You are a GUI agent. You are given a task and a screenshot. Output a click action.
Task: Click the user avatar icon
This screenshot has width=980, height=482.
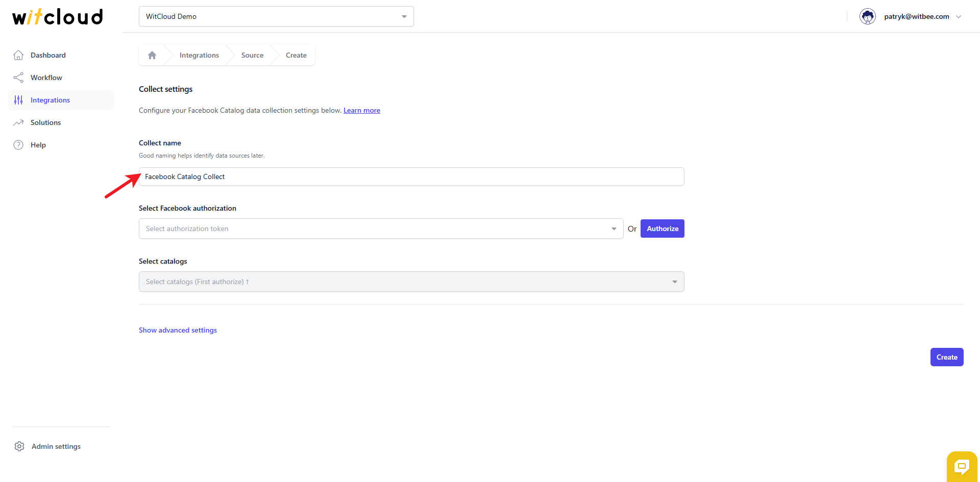pyautogui.click(x=868, y=16)
